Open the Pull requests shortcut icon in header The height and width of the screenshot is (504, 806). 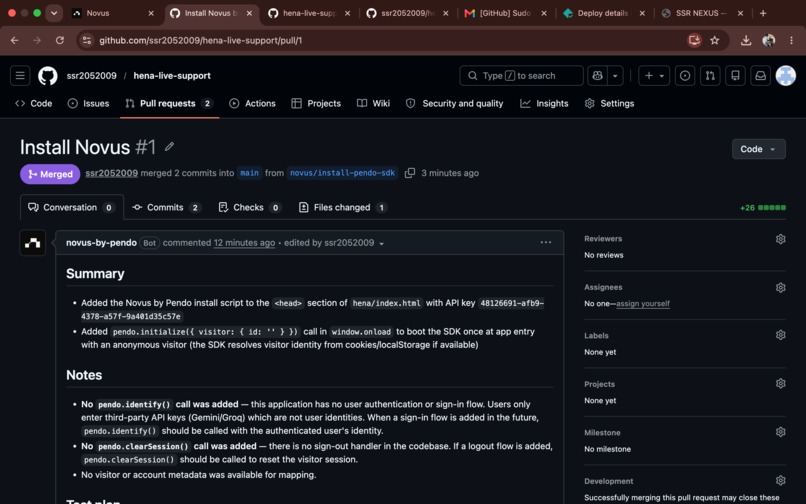(710, 76)
